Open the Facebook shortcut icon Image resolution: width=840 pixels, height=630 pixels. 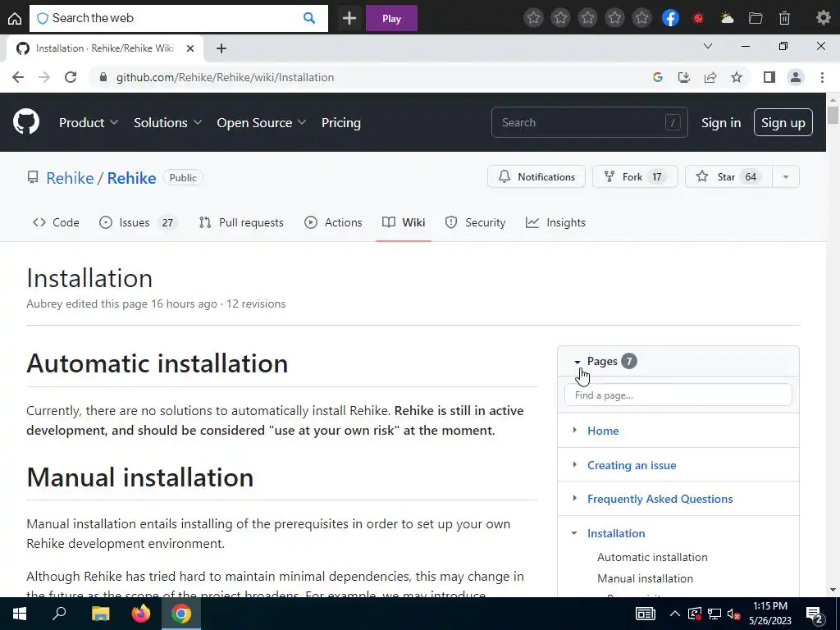click(670, 18)
